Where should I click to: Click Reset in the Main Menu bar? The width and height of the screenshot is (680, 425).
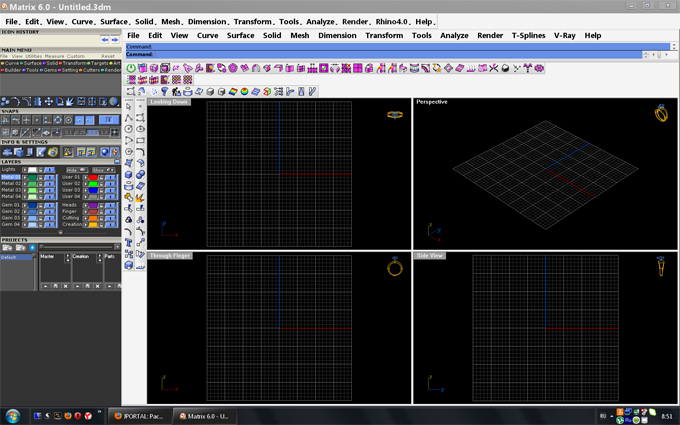[108, 56]
